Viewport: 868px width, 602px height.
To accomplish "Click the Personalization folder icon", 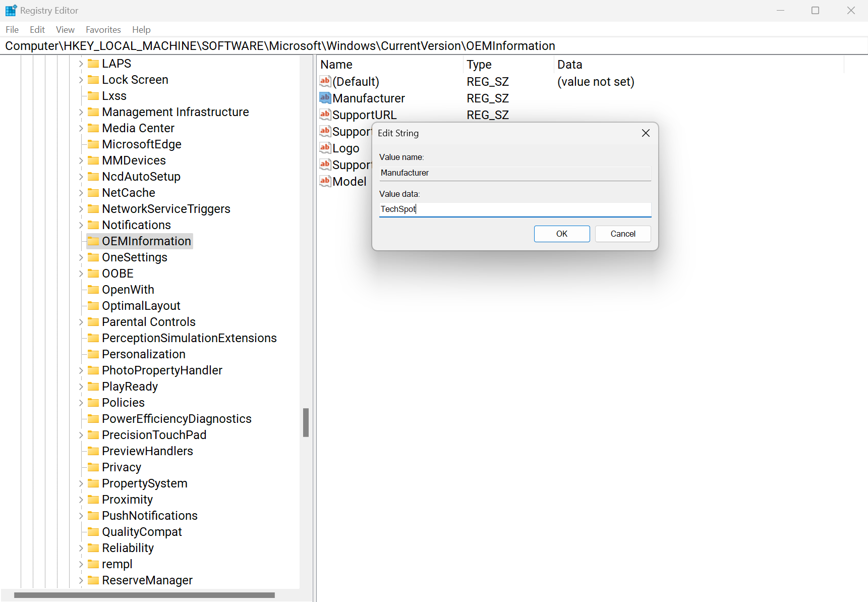I will point(94,354).
